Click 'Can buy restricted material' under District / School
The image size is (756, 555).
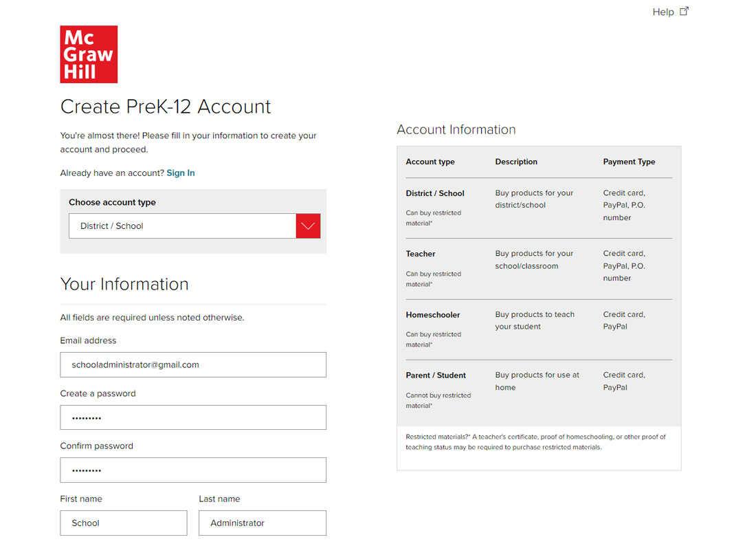pyautogui.click(x=434, y=218)
